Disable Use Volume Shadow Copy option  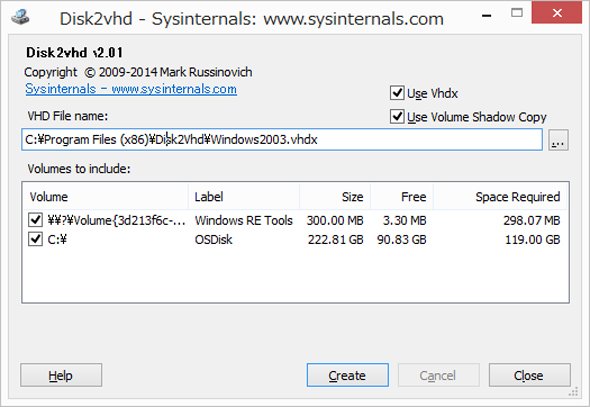397,117
